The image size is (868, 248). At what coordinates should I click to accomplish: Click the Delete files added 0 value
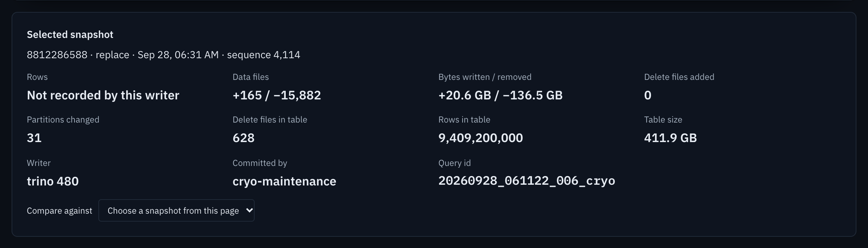click(648, 95)
